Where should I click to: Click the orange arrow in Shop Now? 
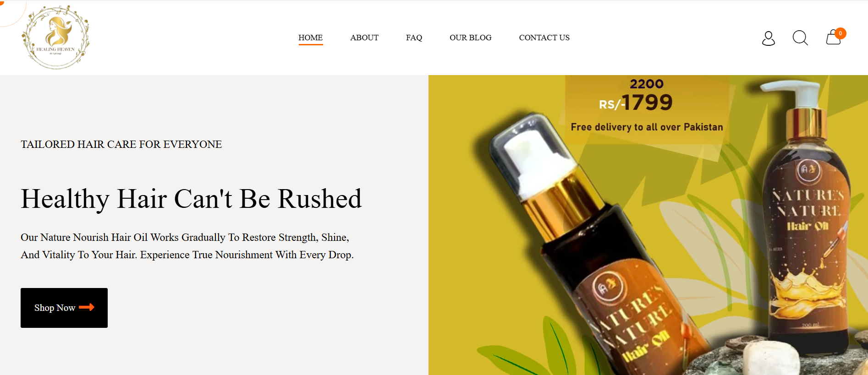pos(87,307)
